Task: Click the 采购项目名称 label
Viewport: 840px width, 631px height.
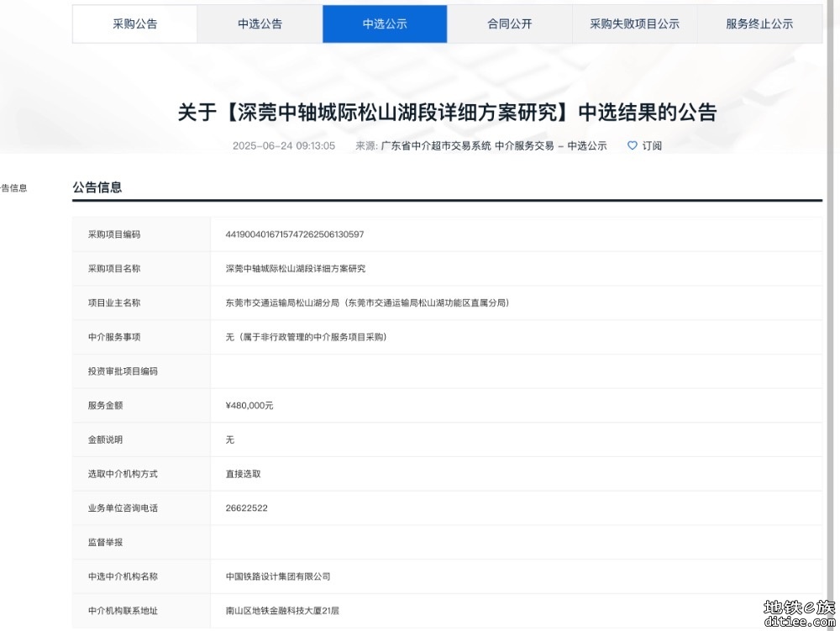Action: tap(114, 268)
